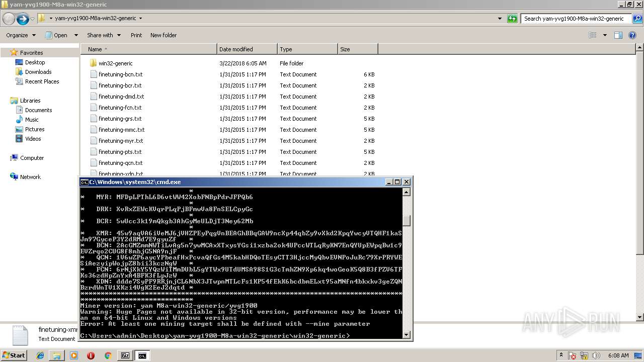Click the Search yam-yvg1900-M8a-win32-generic field
Viewport: 644px width, 362px height.
click(577, 19)
